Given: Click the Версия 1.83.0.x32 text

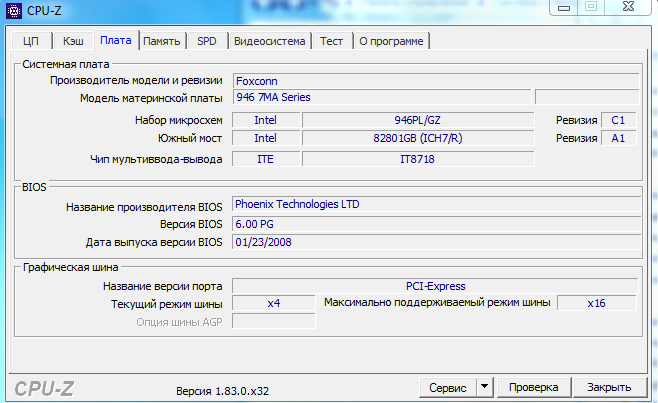Looking at the screenshot, I should pyautogui.click(x=222, y=391).
